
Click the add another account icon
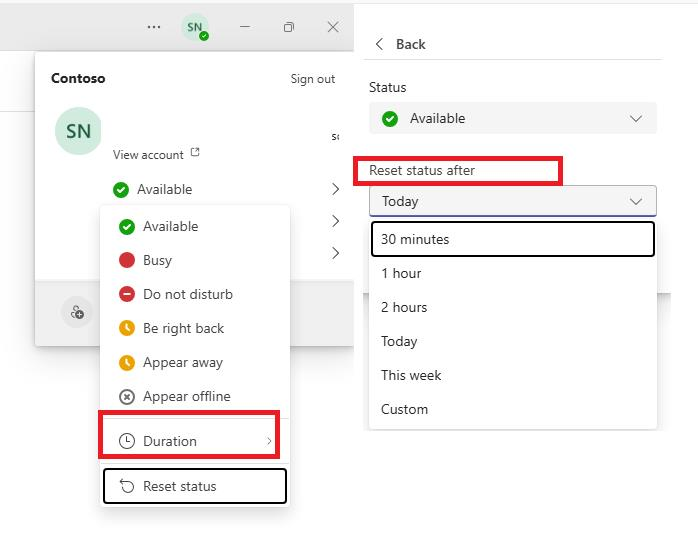tap(77, 313)
